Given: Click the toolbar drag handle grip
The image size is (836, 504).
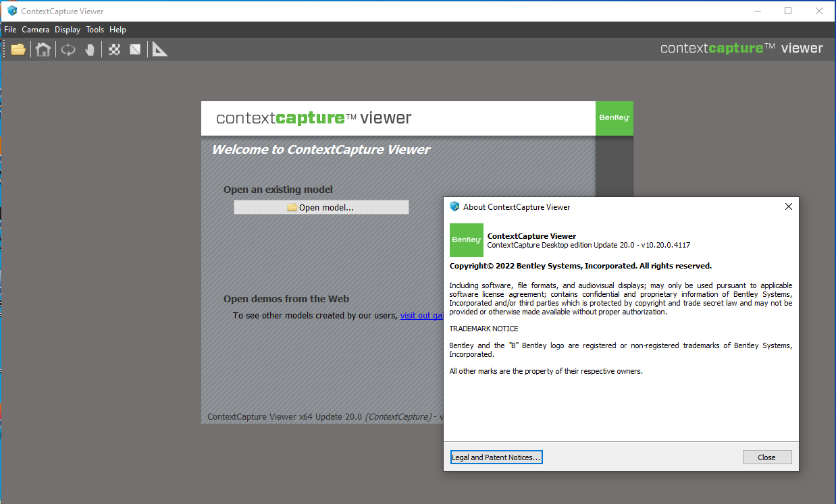Looking at the screenshot, I should [x=5, y=49].
